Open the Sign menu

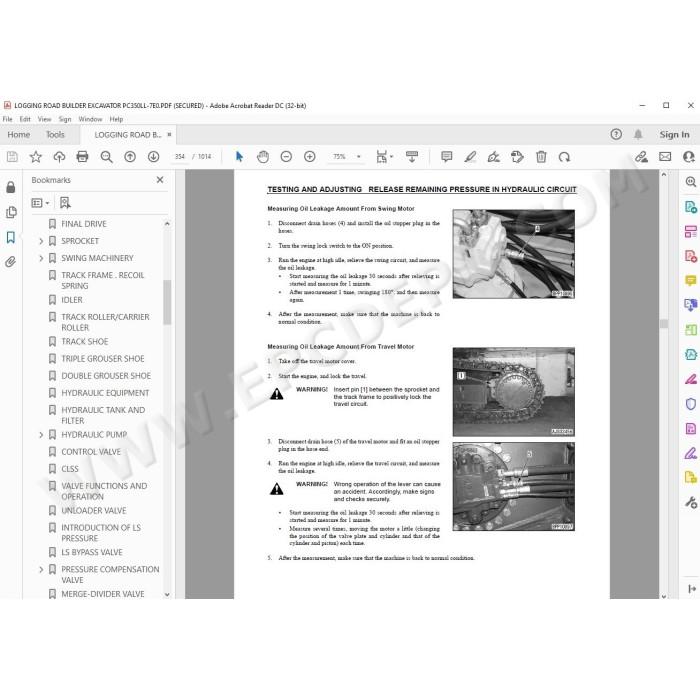65,119
